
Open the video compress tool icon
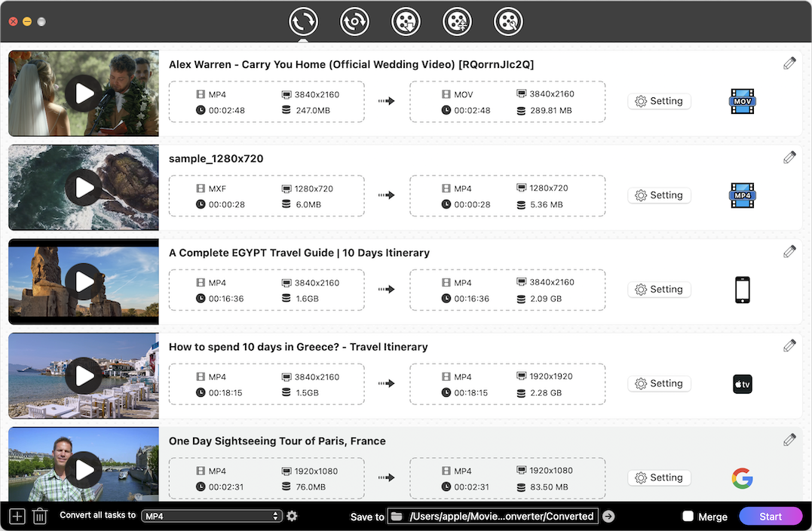(x=457, y=22)
